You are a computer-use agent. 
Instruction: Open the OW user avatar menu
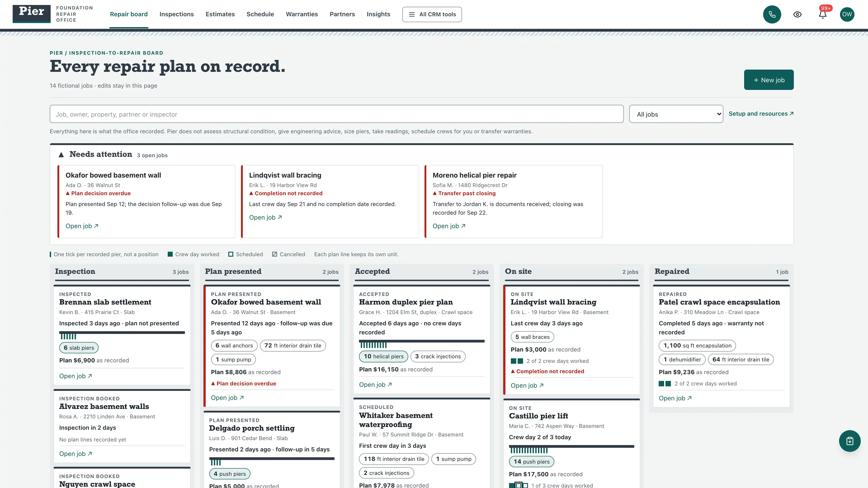point(847,14)
